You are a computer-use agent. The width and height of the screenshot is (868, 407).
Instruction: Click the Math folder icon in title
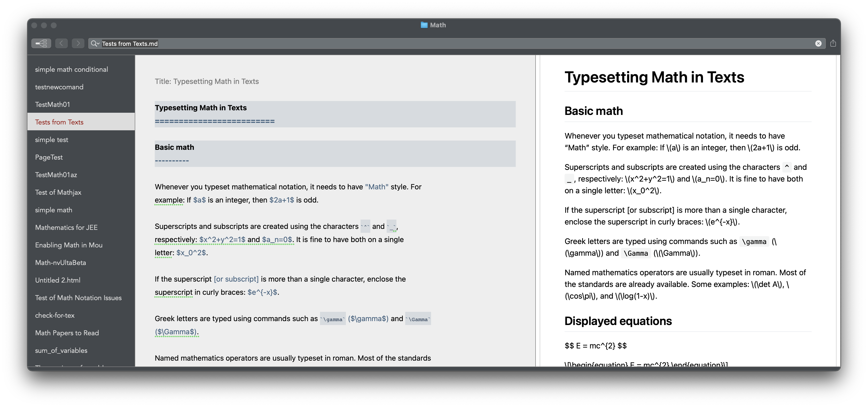[x=424, y=25]
